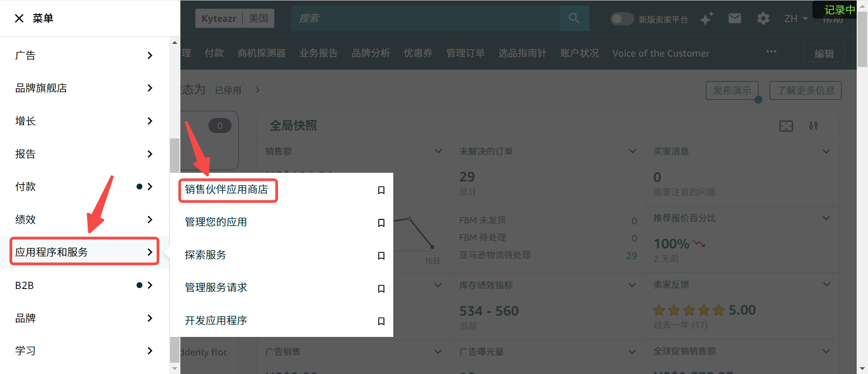
Task: Open 账户状况 in the top navigation
Action: [x=580, y=53]
